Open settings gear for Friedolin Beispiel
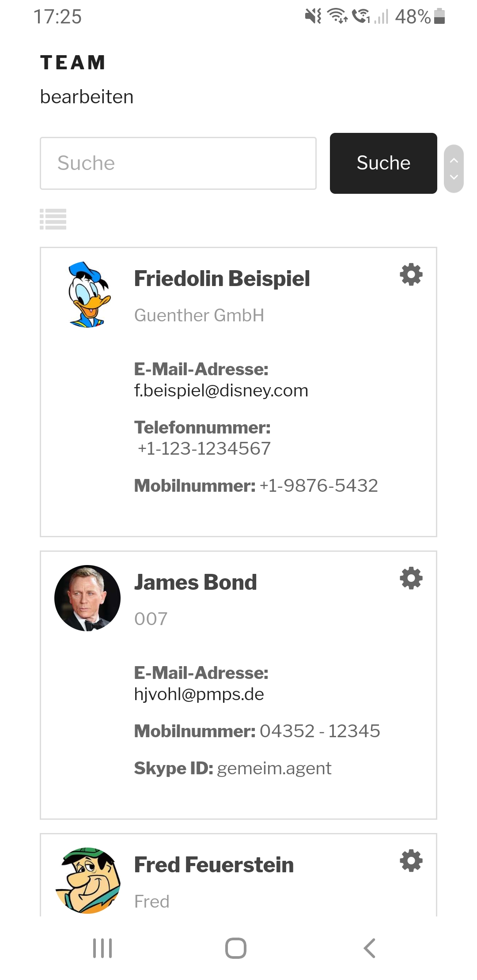This screenshot has width=477, height=980. point(411,275)
